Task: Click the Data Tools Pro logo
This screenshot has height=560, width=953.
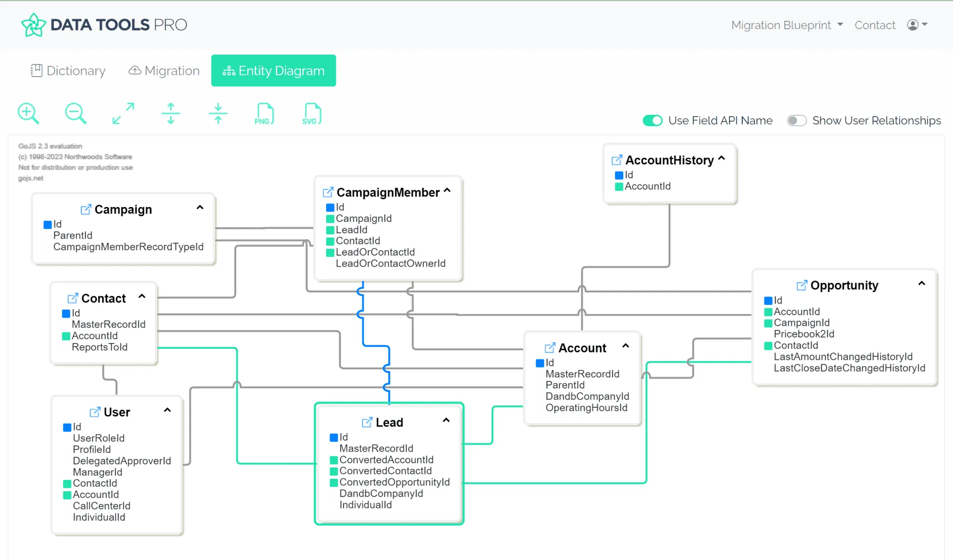Action: (103, 24)
